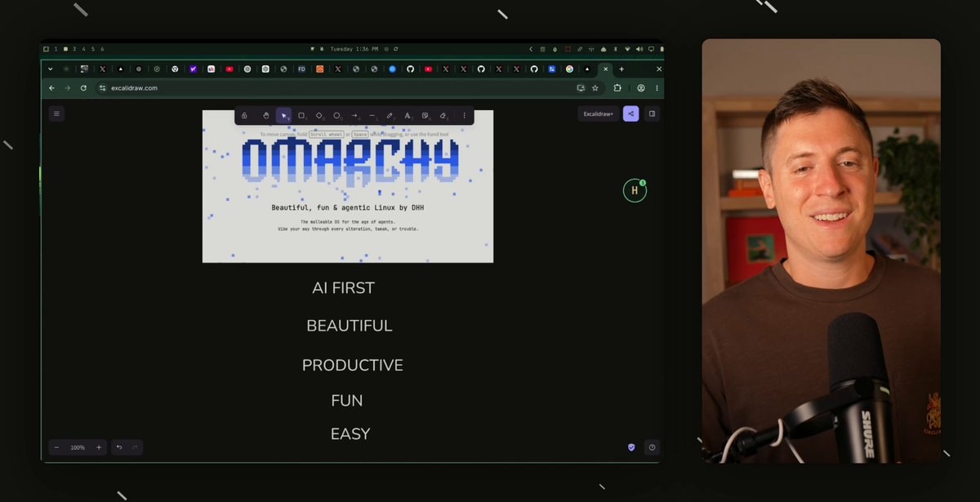Select the FUN text on canvas
The width and height of the screenshot is (980, 502).
[347, 401]
